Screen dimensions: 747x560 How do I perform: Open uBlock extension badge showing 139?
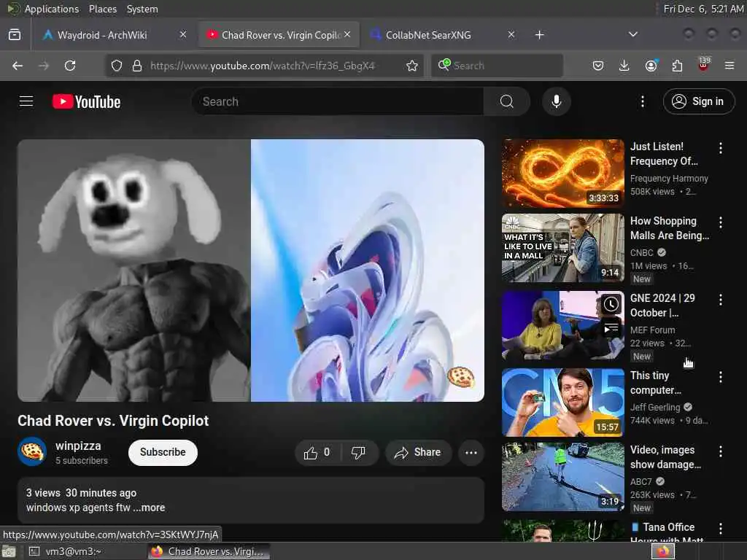[x=703, y=65]
